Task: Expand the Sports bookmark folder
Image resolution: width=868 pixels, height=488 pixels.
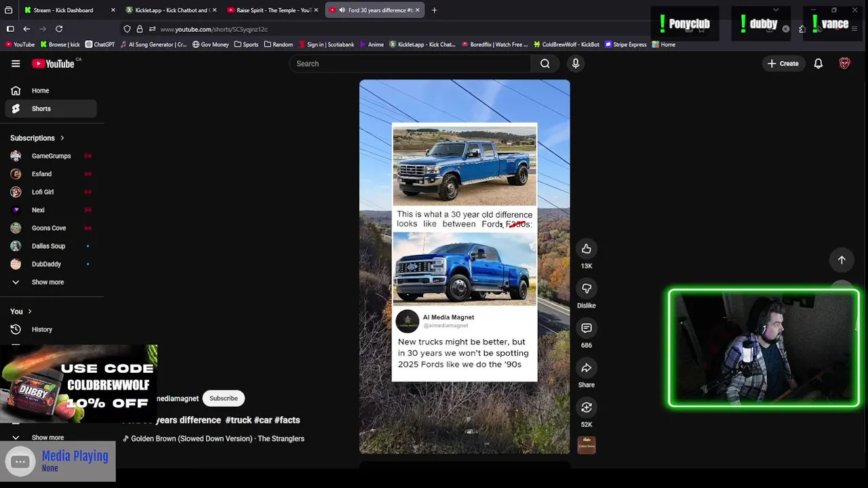Action: tap(246, 45)
